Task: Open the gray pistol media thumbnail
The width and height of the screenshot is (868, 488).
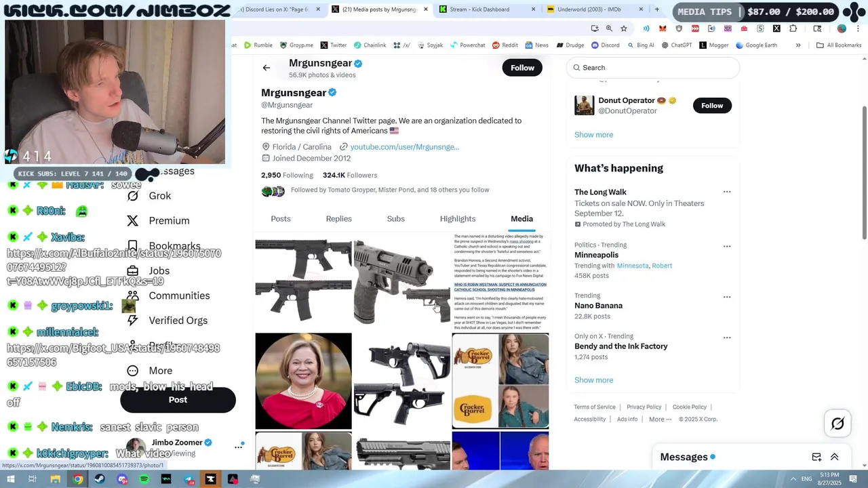Action: pos(401,282)
